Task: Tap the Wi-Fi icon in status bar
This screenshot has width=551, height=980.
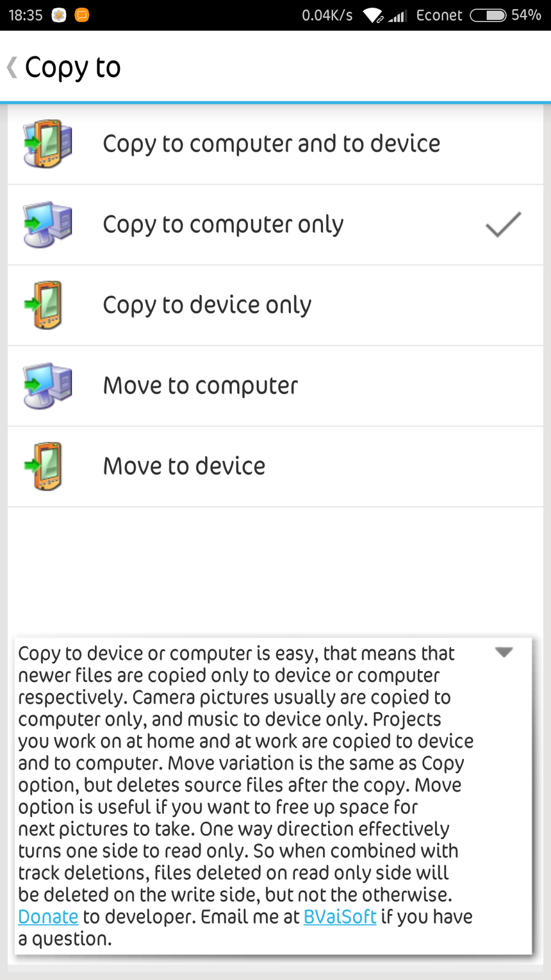Action: pyautogui.click(x=373, y=15)
